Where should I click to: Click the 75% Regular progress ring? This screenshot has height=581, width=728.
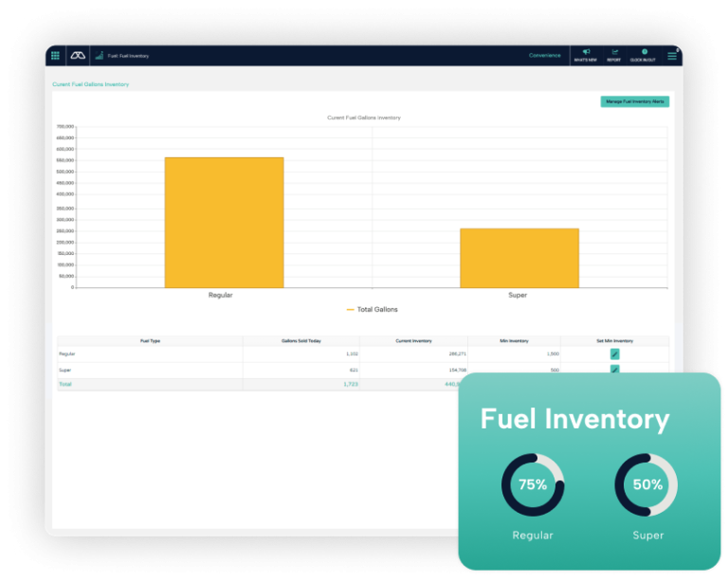[x=533, y=485]
